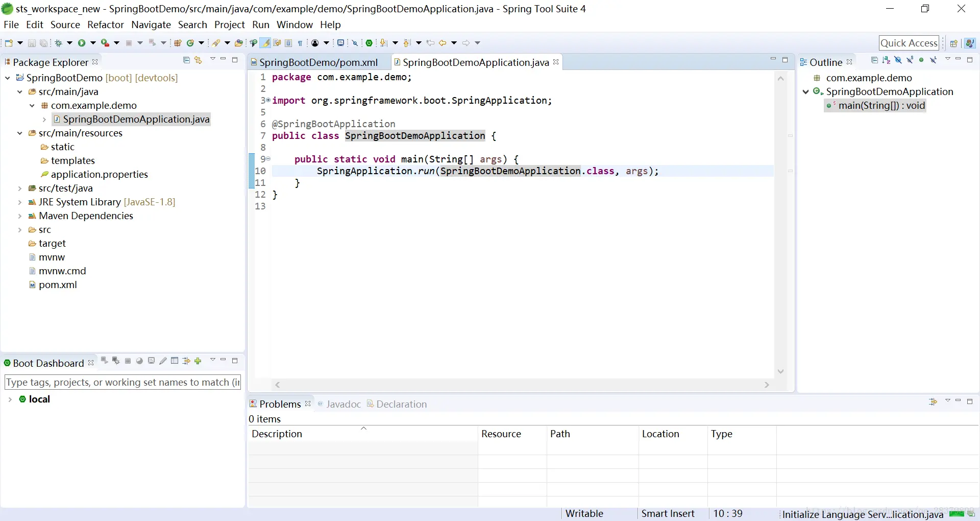Screen dimensions: 980x521
Task: Switch to the SpringBootDemo/pom.xml editor tab
Action: point(318,62)
